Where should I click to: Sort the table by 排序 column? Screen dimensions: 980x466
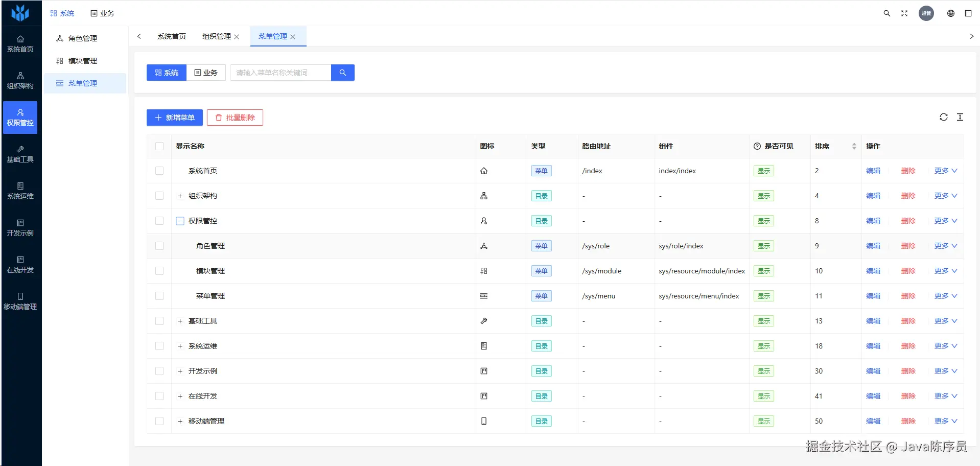point(854,146)
